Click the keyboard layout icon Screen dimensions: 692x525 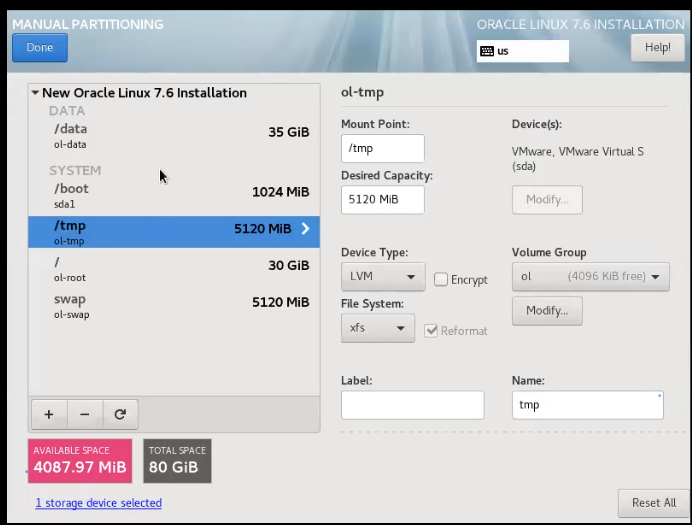coord(487,51)
